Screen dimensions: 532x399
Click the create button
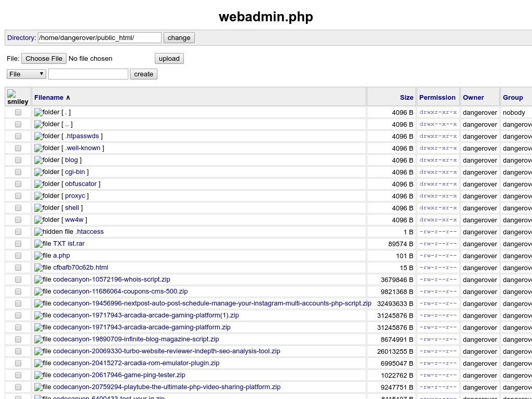[x=143, y=74]
